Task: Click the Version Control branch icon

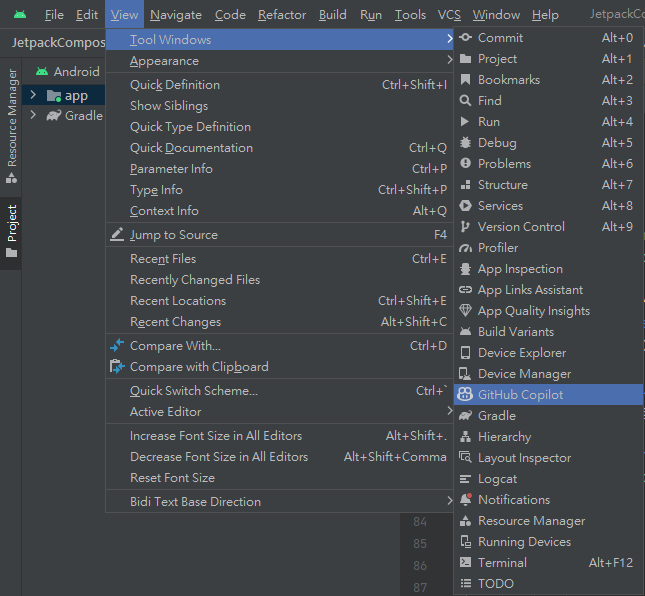Action: coord(465,227)
